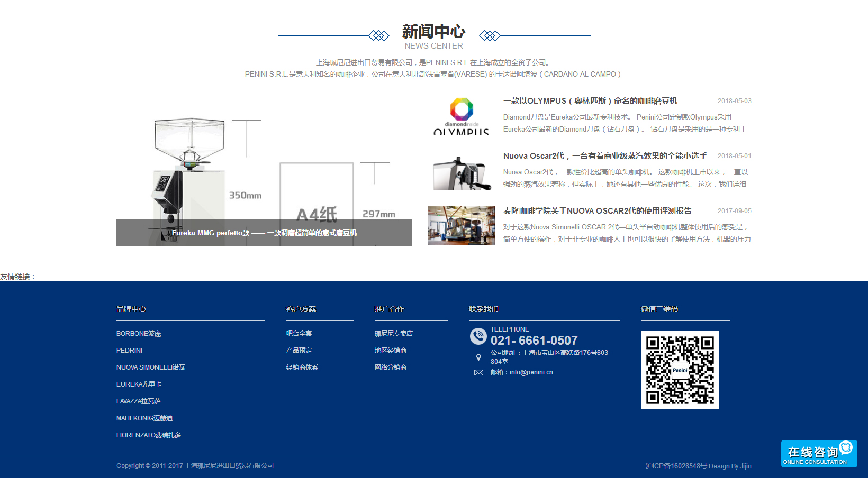The width and height of the screenshot is (868, 478).
Task: Open article 一款以OLYMPUS（奥林匹斯）命名的咖啡磨豆机
Action: pos(590,101)
